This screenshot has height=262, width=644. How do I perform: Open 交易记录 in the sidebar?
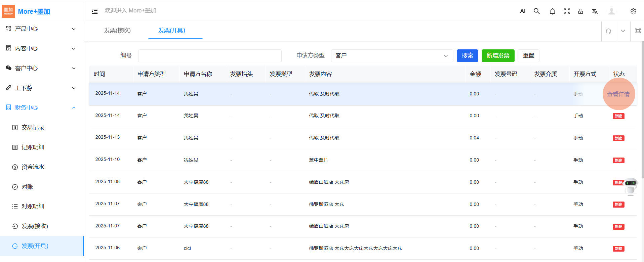tap(33, 127)
